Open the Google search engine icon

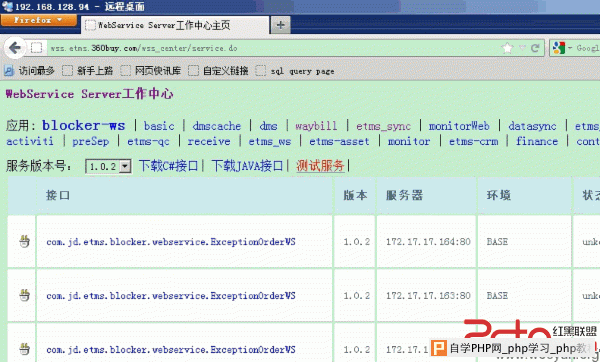click(559, 48)
